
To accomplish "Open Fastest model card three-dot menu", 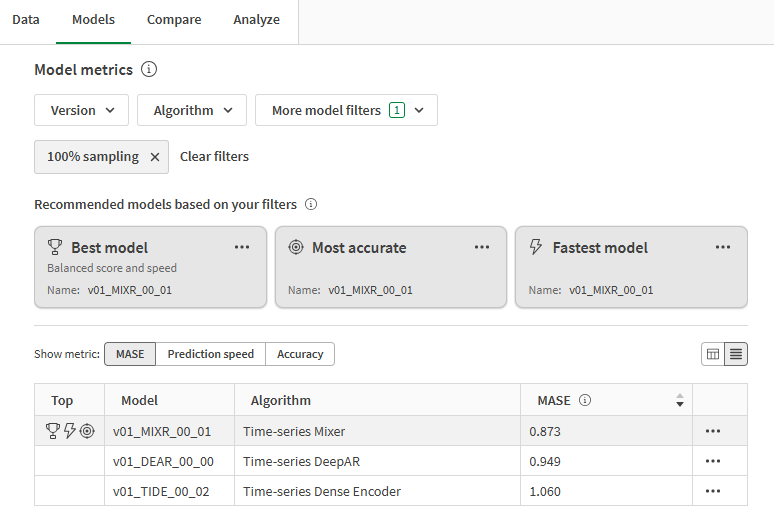I will click(x=723, y=247).
